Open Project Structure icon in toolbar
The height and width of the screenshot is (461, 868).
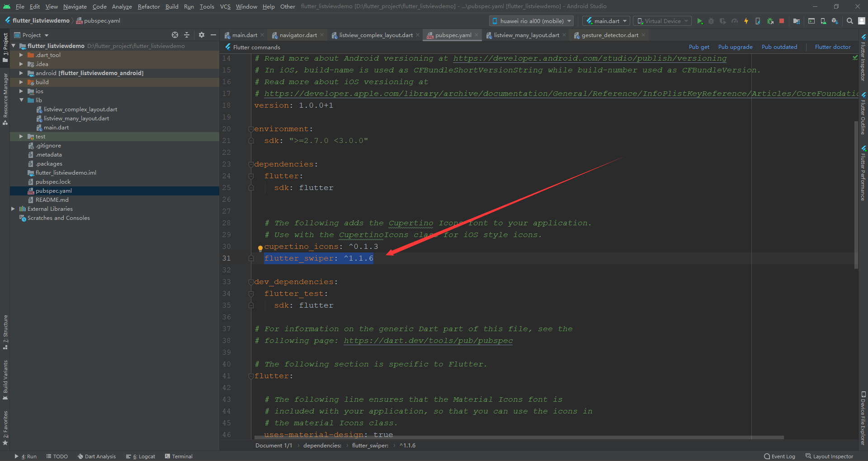point(797,21)
